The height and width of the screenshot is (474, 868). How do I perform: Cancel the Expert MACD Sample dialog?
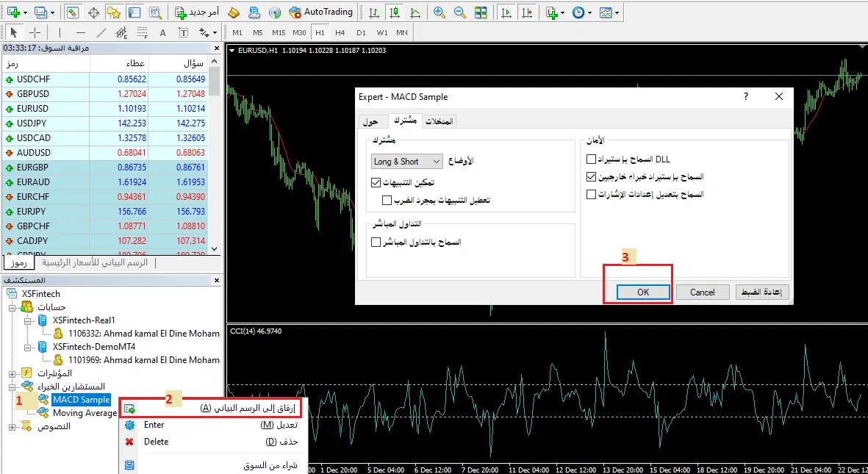[702, 292]
